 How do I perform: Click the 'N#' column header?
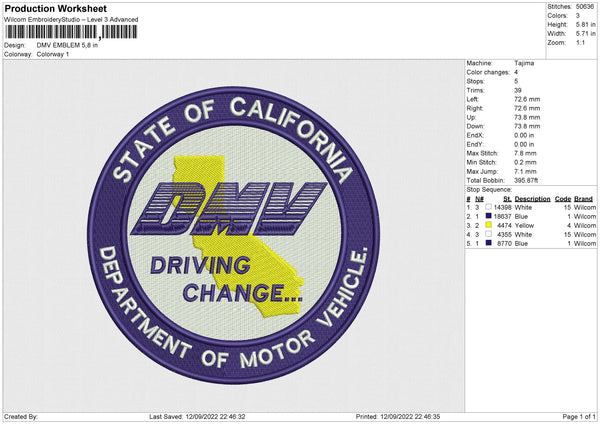point(479,199)
